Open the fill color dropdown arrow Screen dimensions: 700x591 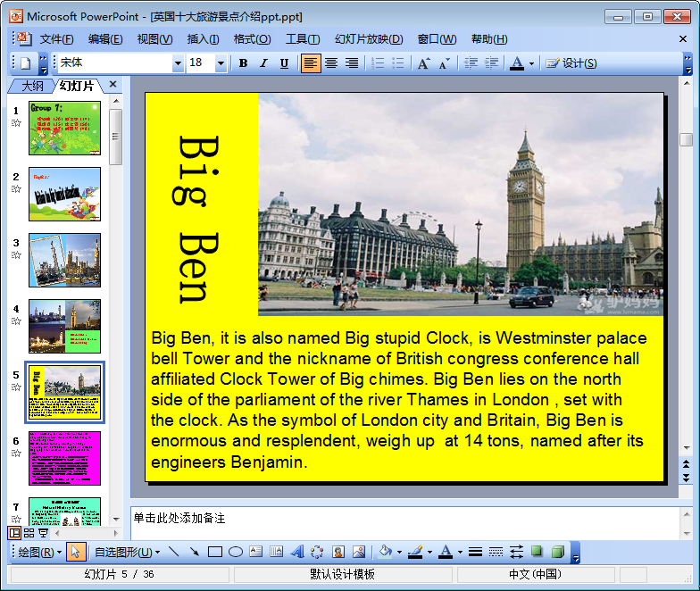coord(399,553)
